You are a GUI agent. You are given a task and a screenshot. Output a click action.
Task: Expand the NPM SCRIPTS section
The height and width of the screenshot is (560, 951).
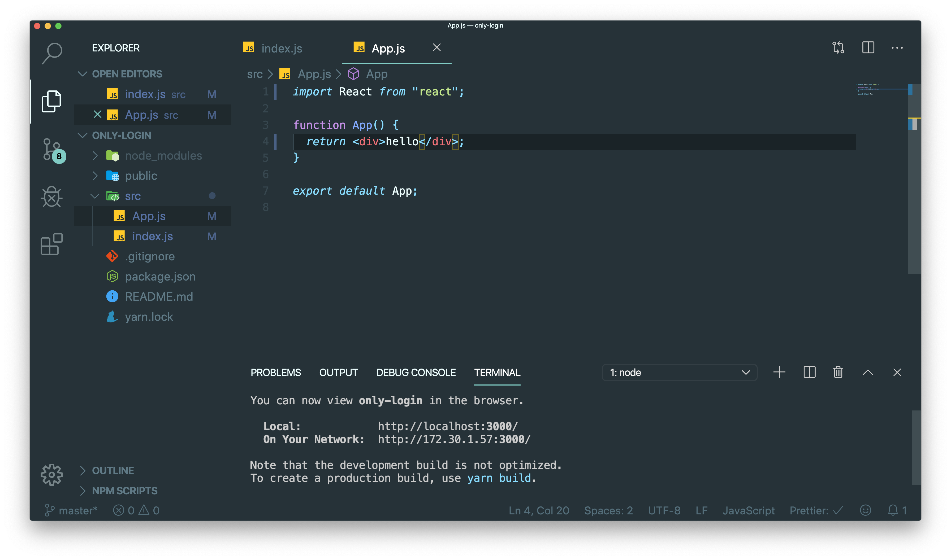tap(125, 491)
